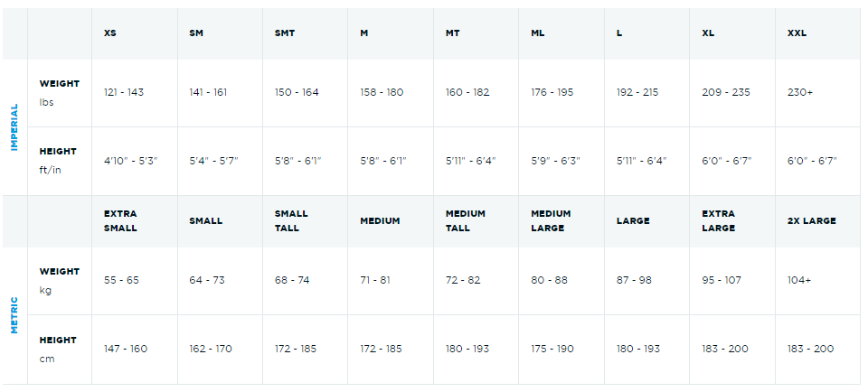Click the 2X LARGE metric header
868x392 pixels.
812,221
